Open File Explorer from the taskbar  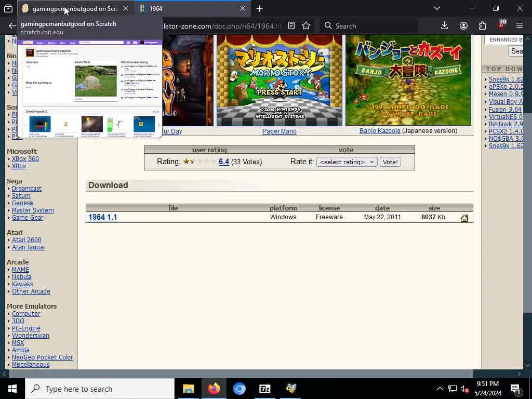click(188, 389)
